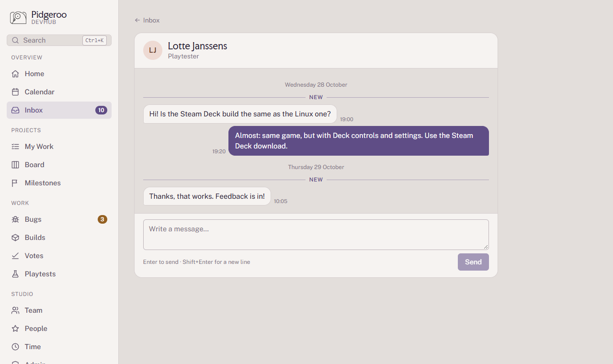Image resolution: width=613 pixels, height=364 pixels.
Task: Go to the Calendar page
Action: click(x=59, y=92)
